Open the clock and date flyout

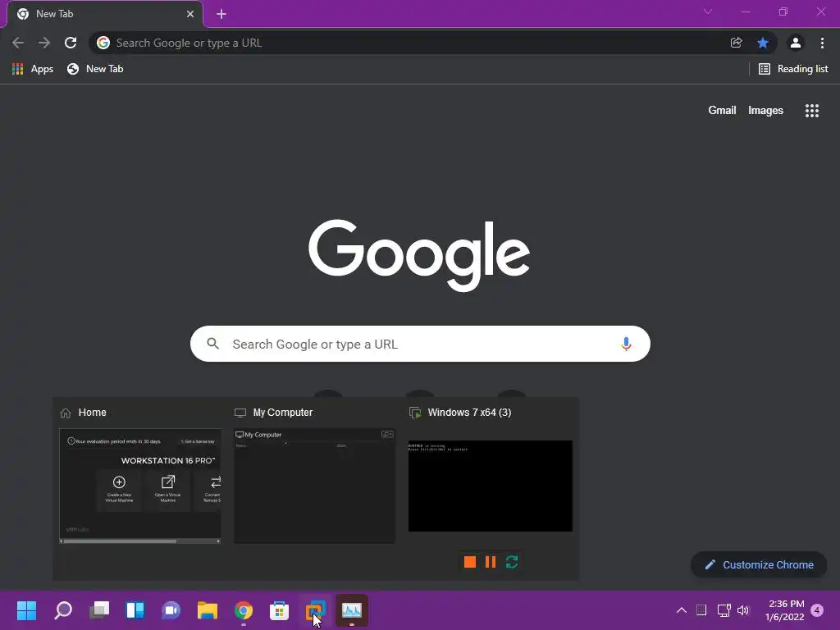tap(785, 610)
